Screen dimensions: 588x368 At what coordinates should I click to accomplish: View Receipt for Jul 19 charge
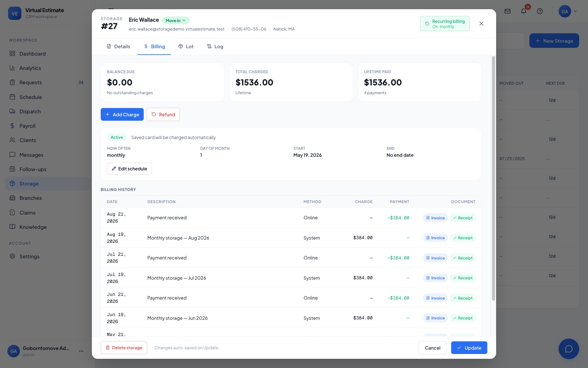coord(463,278)
